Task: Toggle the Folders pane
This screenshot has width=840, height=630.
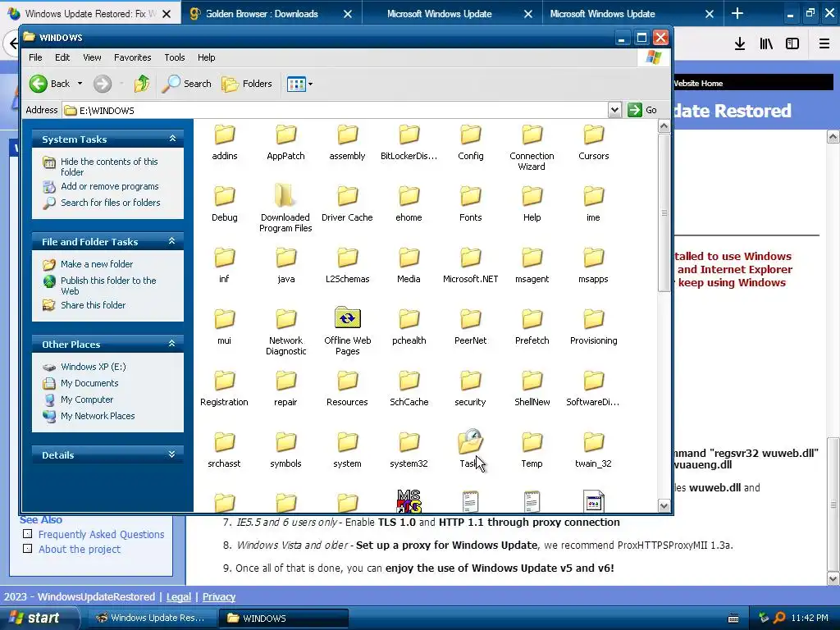Action: point(247,84)
